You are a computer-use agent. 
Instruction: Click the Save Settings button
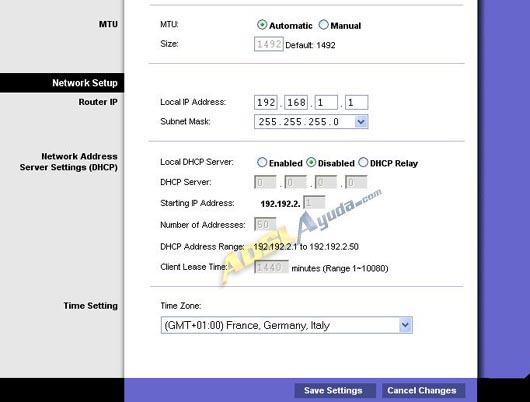(x=333, y=391)
